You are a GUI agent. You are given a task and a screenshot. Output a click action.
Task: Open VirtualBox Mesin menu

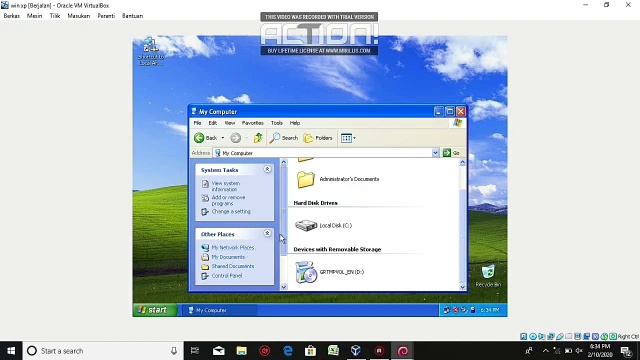(x=34, y=16)
